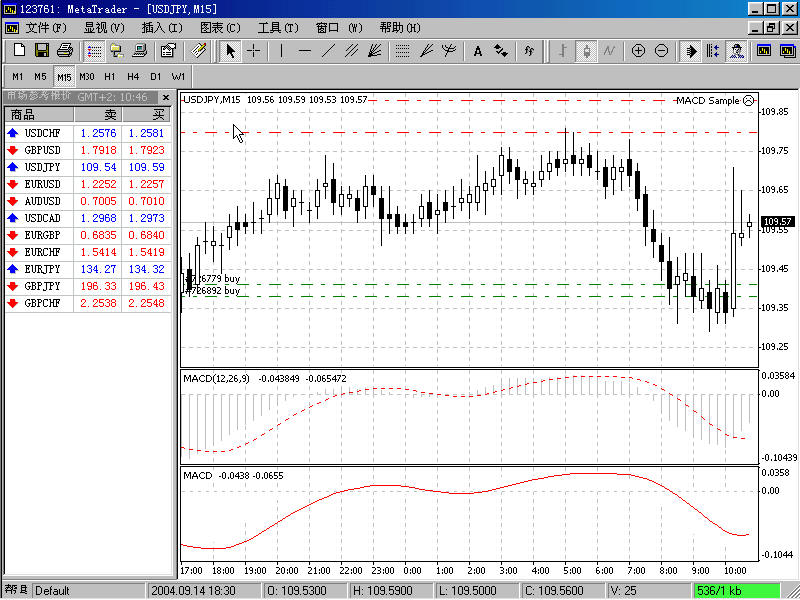800x600 pixels.
Task: Open the chart properties icon
Action: (x=168, y=51)
